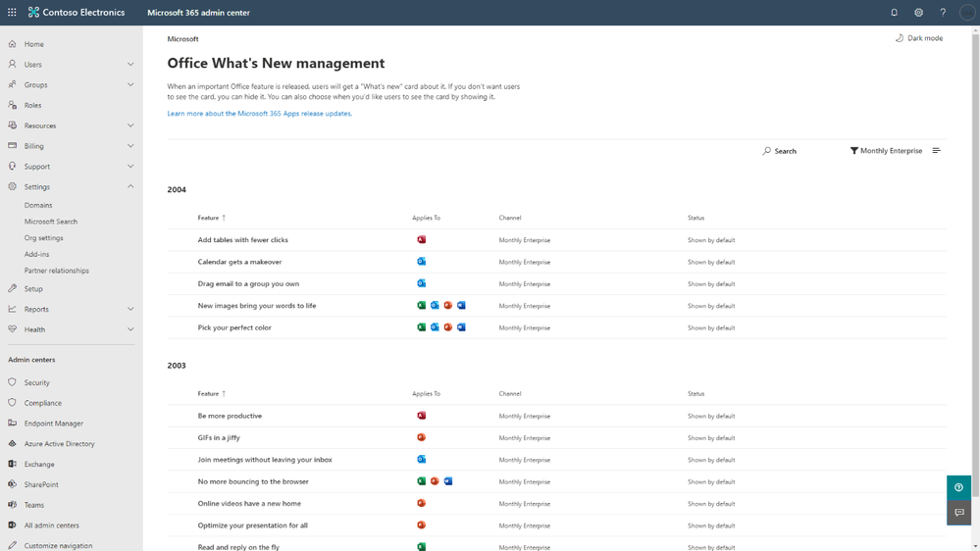The height and width of the screenshot is (551, 980).
Task: Select 'Be more productive' feature
Action: pyautogui.click(x=230, y=416)
